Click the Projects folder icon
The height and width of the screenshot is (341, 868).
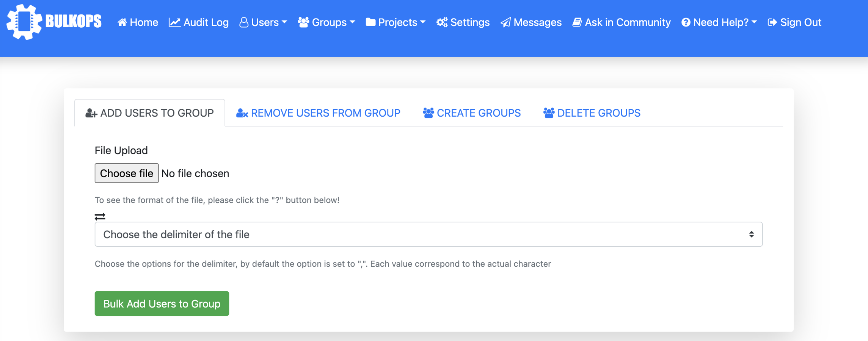pyautogui.click(x=370, y=22)
